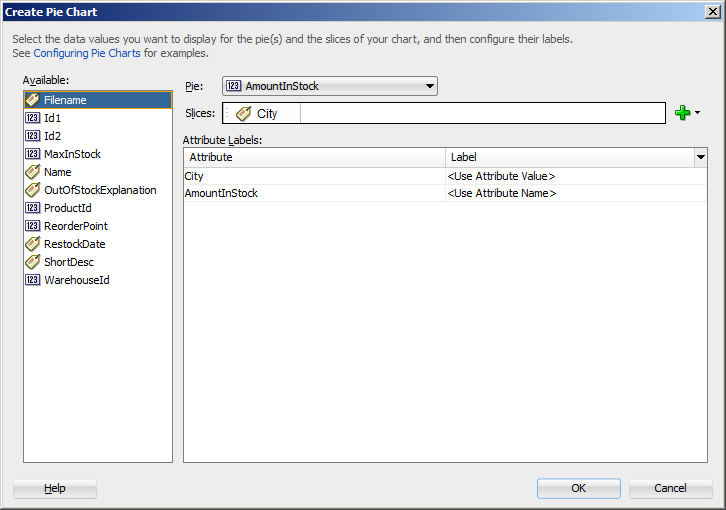Open the Configuring Pie Charts link
Image resolution: width=726 pixels, height=510 pixels.
(x=87, y=53)
